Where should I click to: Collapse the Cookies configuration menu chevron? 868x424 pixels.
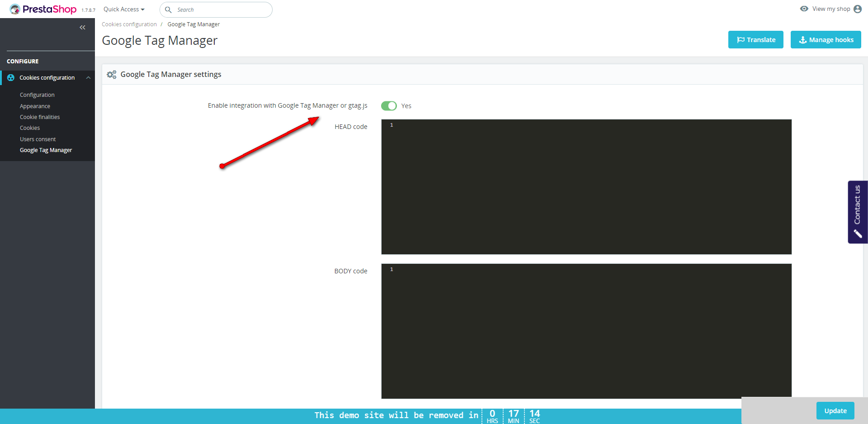coord(89,78)
